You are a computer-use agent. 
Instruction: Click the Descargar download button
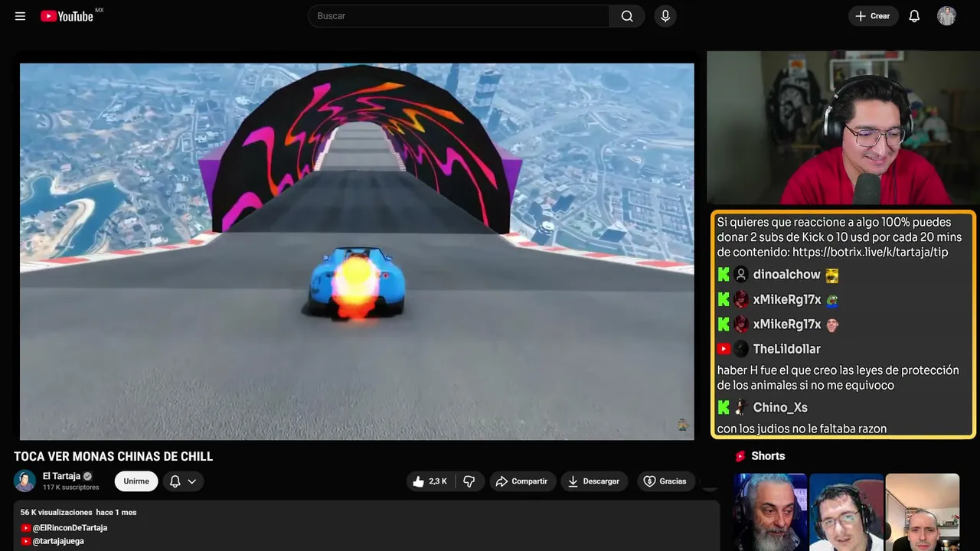tap(594, 481)
